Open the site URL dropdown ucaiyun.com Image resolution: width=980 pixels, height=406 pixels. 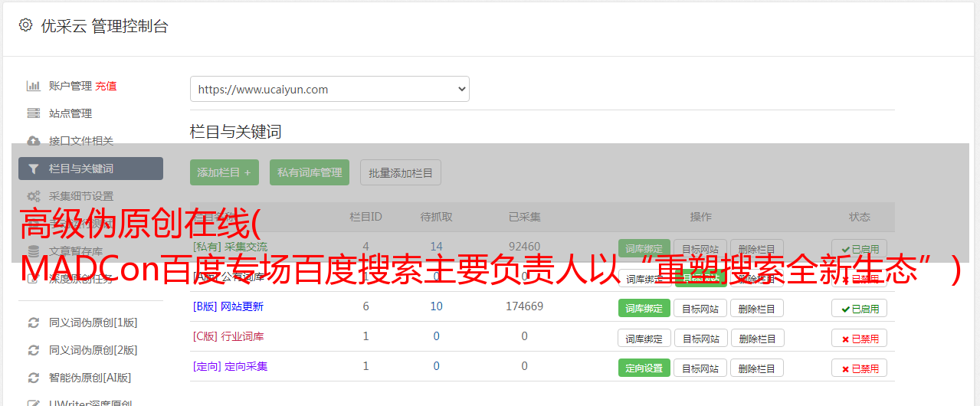pos(329,89)
